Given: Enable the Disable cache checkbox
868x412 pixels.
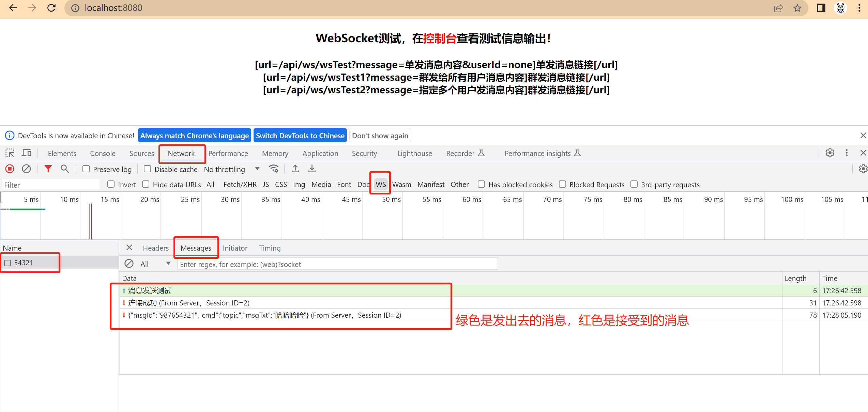Looking at the screenshot, I should pos(148,169).
